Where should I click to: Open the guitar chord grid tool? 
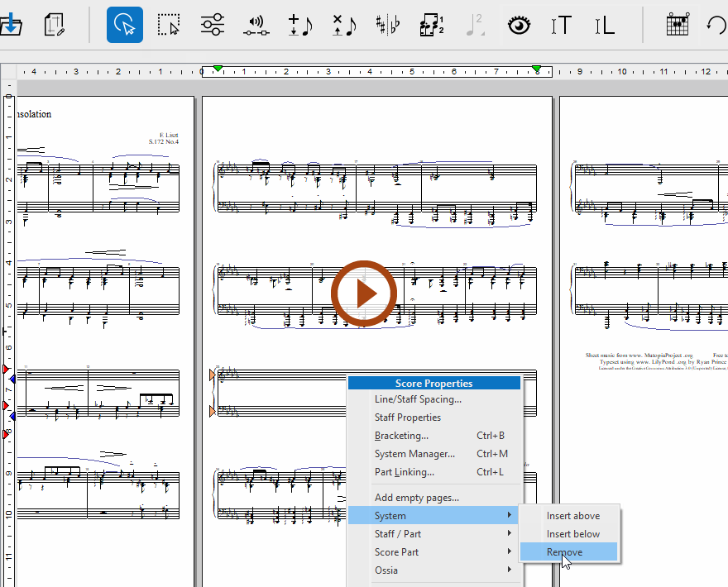click(x=678, y=25)
